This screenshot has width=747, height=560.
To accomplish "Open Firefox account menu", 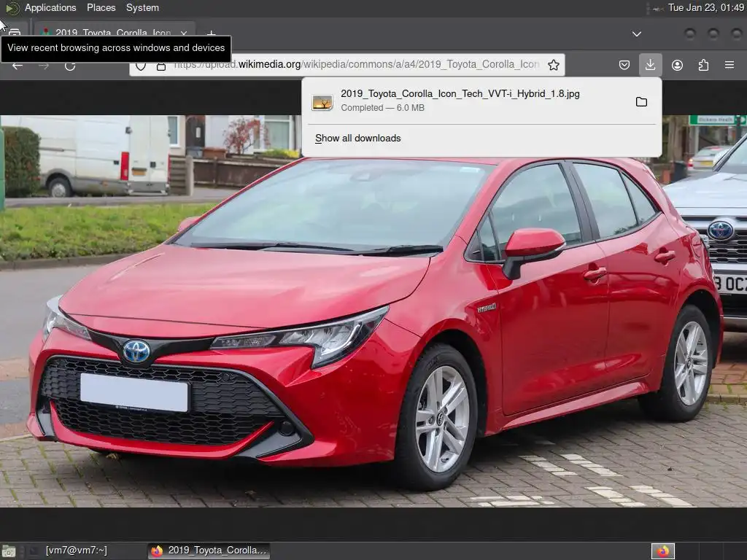I will pyautogui.click(x=677, y=65).
